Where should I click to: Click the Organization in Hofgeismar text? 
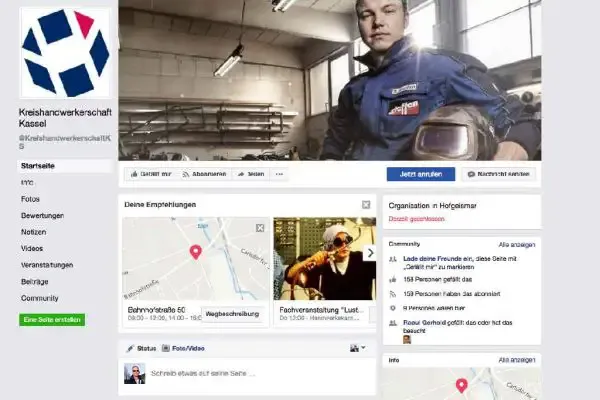tap(432, 206)
